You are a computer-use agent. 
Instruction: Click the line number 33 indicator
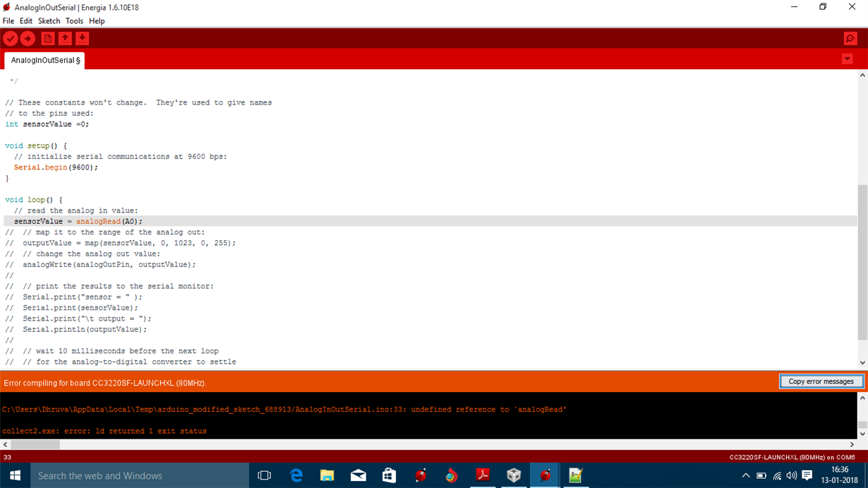[7, 458]
